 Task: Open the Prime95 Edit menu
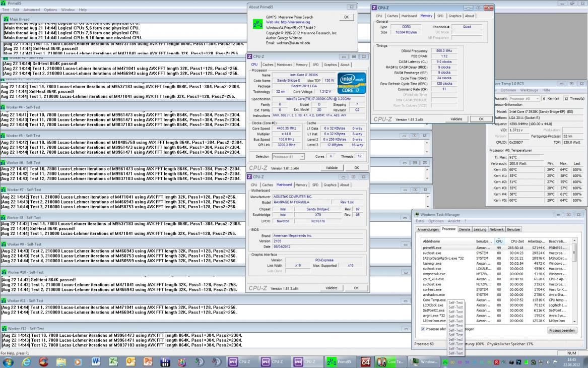click(16, 10)
